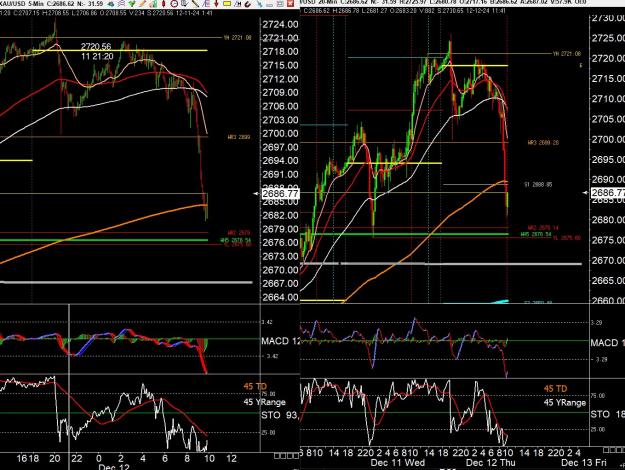Click the cloud icon in the chart toolbar
The image size is (625, 470).
(111, 4)
